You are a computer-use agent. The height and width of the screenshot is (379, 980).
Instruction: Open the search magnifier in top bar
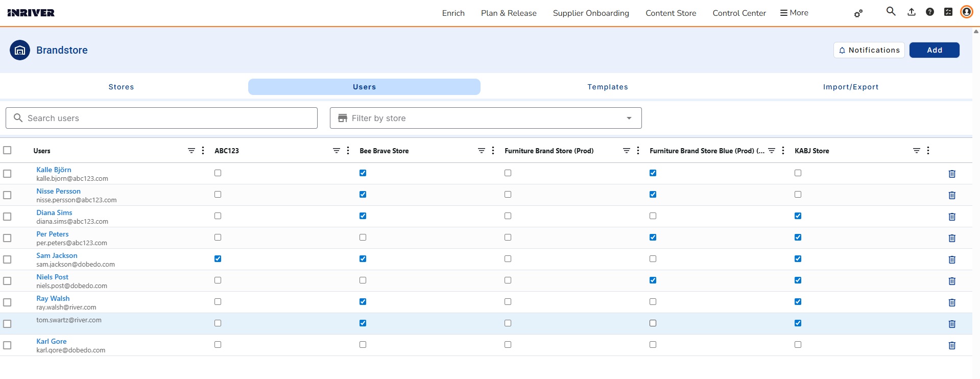[x=891, y=11]
